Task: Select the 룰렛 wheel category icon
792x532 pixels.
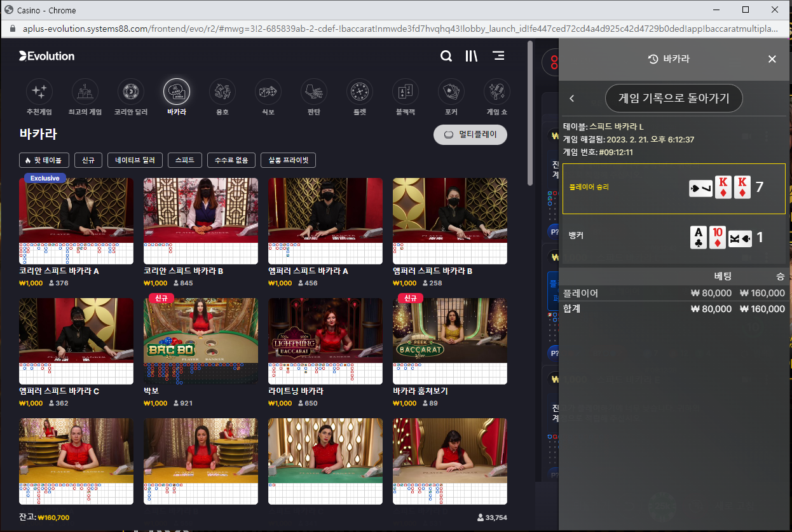Action: 360,92
